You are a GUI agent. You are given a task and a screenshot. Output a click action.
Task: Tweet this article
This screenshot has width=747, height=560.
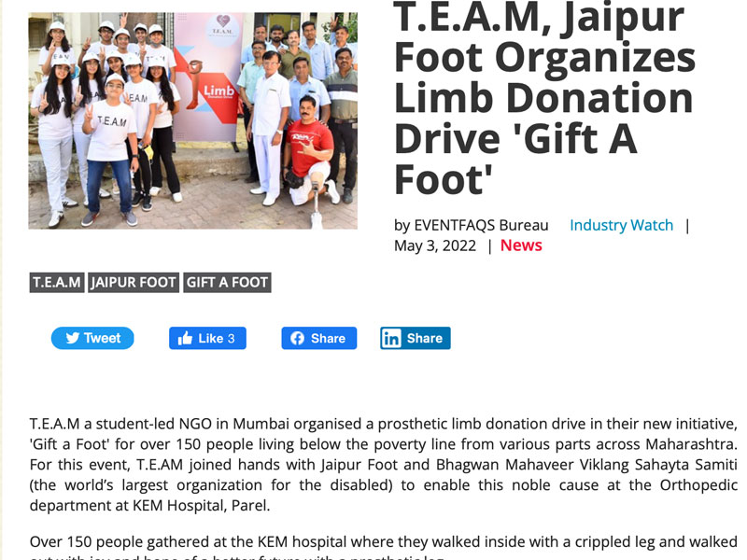pyautogui.click(x=92, y=338)
